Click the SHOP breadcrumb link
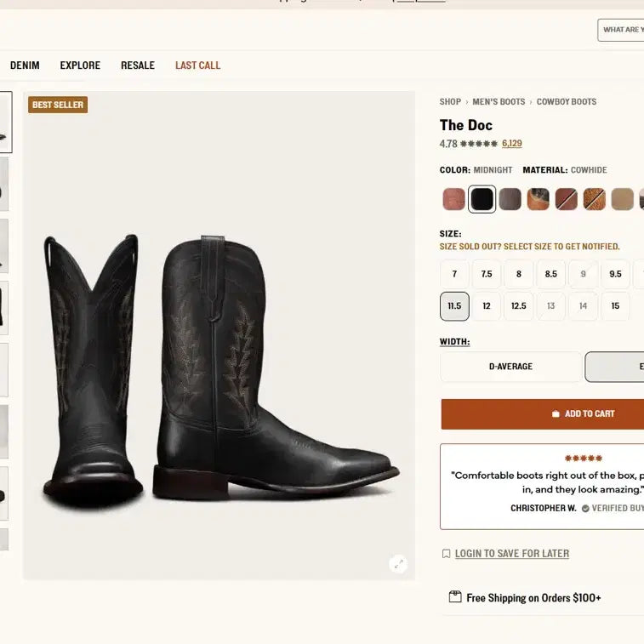The height and width of the screenshot is (644, 644). point(450,101)
